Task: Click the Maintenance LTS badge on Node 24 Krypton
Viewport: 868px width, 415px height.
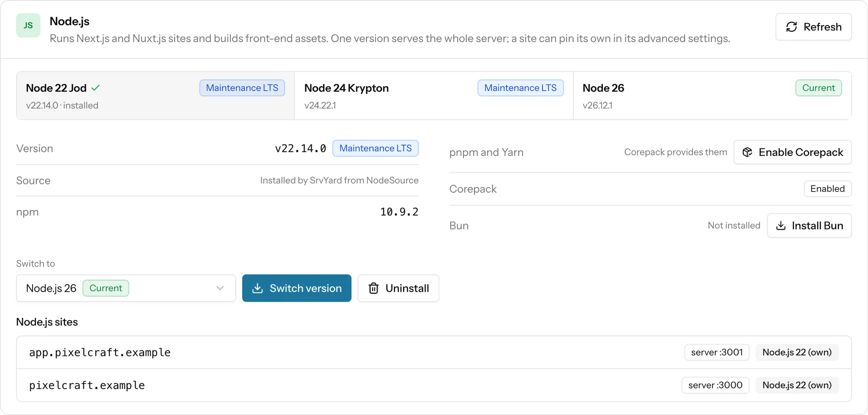Action: [520, 88]
